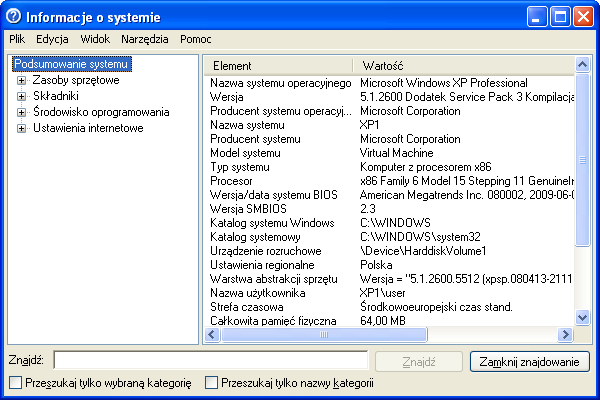Click the XP1\user value
Viewport: 600px width, 400px height.
(x=383, y=293)
